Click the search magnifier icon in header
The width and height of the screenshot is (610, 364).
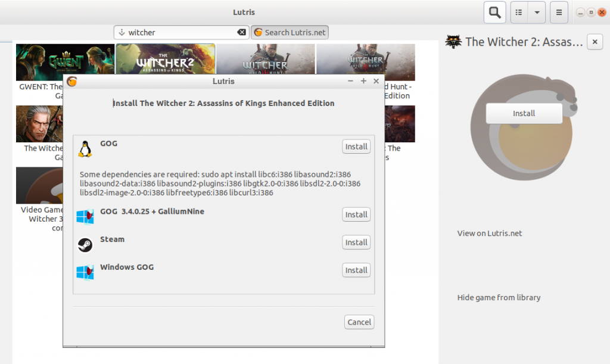[x=494, y=13]
